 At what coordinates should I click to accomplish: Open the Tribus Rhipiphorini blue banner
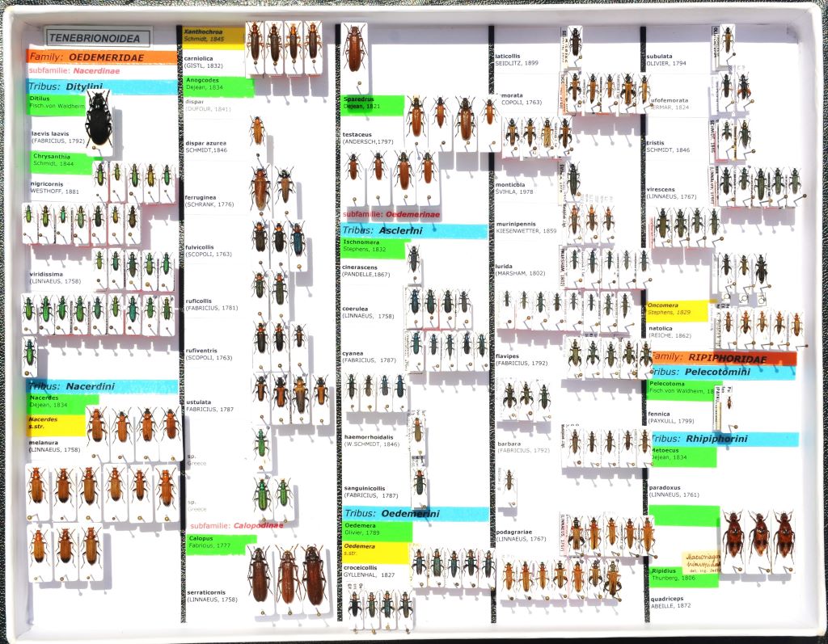point(722,439)
